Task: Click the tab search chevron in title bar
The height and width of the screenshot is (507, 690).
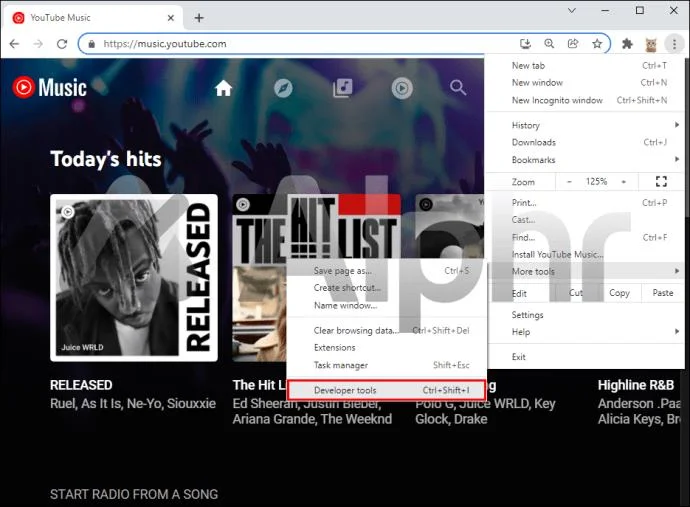Action: coord(572,11)
